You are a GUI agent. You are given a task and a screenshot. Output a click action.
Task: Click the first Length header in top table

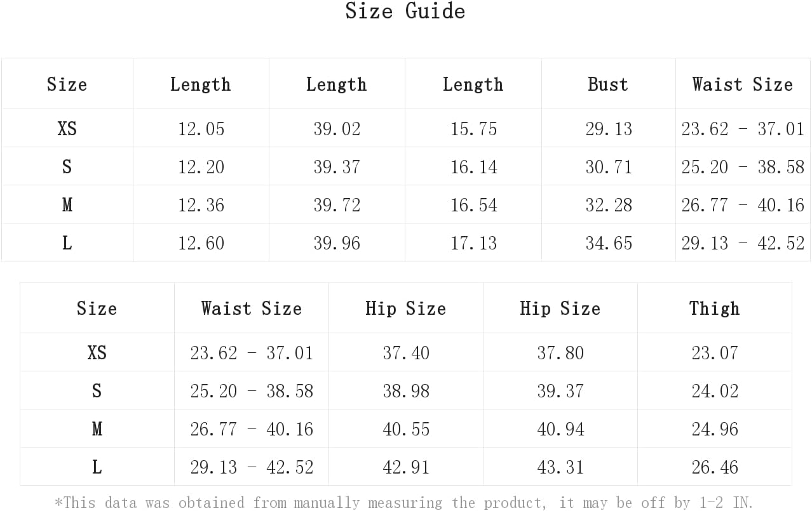click(x=201, y=84)
